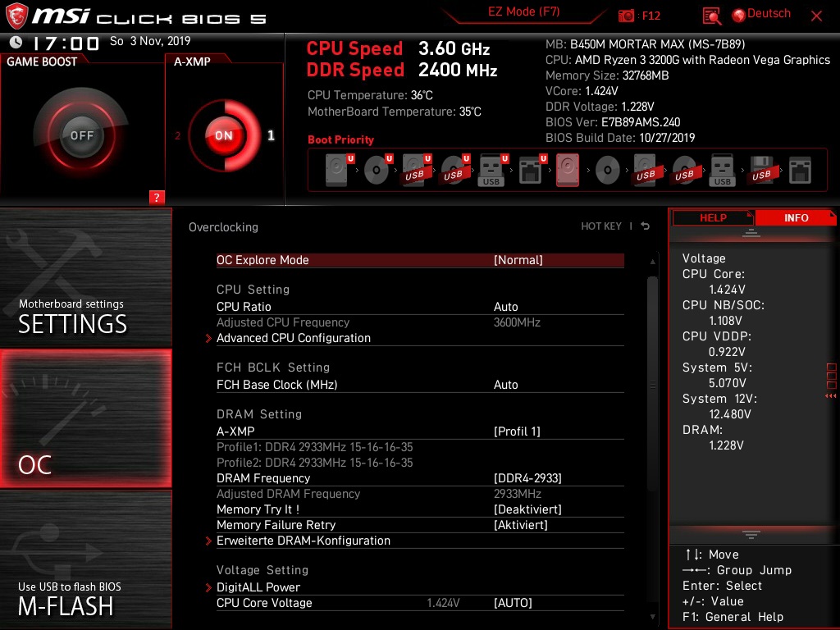Click the settings list vertical scrollbar thumb
Viewport: 840px width, 630px height.
tap(652, 383)
